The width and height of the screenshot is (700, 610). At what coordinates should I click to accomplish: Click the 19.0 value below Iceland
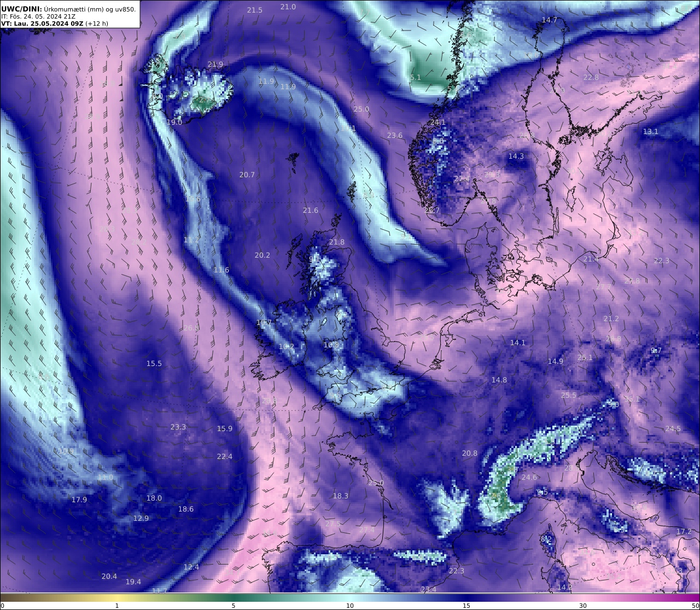174,122
